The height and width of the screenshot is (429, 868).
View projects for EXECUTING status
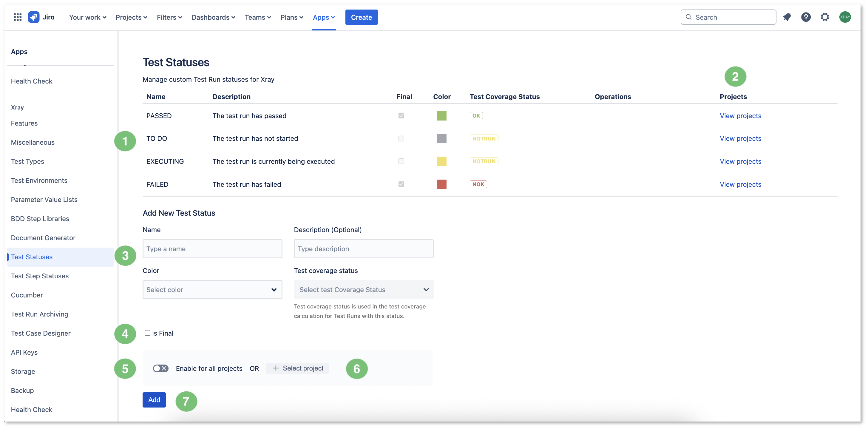(x=740, y=161)
